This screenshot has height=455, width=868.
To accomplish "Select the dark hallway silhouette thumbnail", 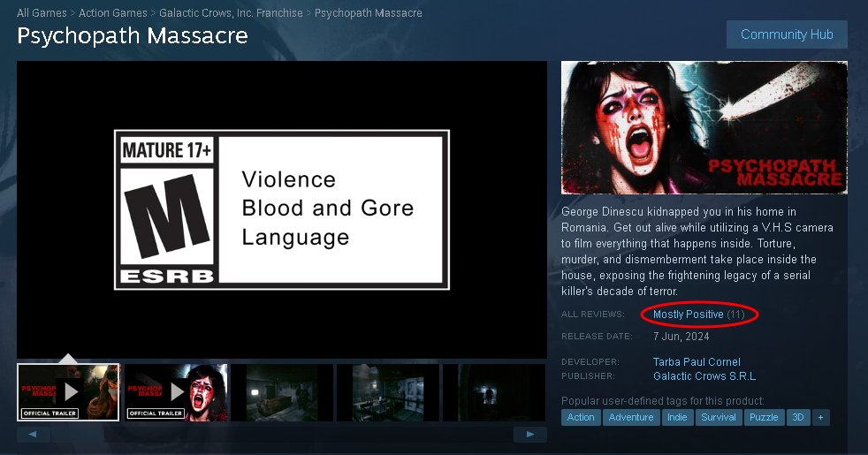I will tap(494, 392).
